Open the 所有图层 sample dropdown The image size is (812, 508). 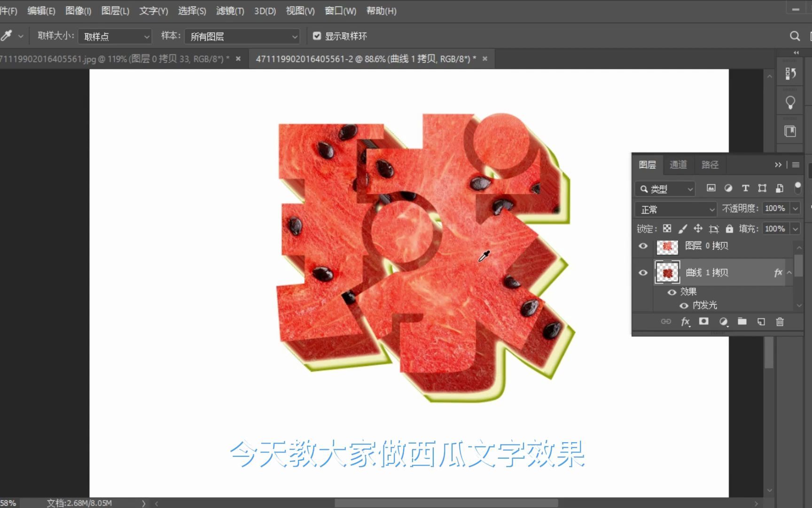[242, 36]
